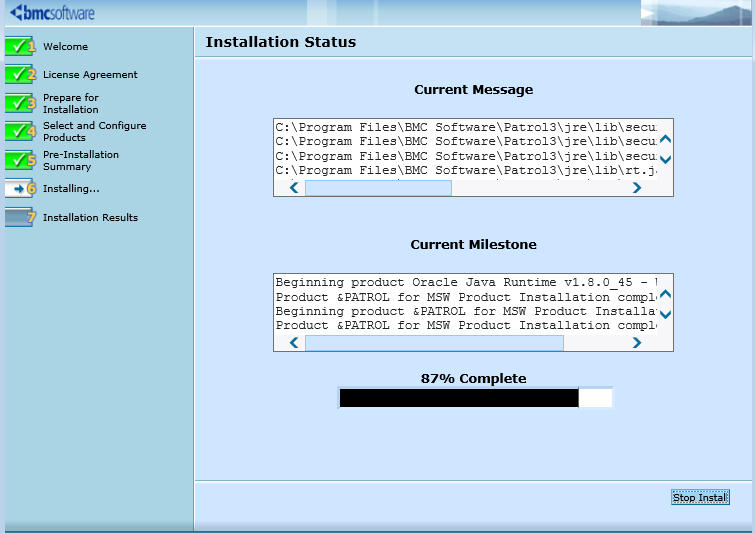The height and width of the screenshot is (533, 755).
Task: Click Current Milestone horizontal scrollbar thumb
Action: (x=434, y=343)
